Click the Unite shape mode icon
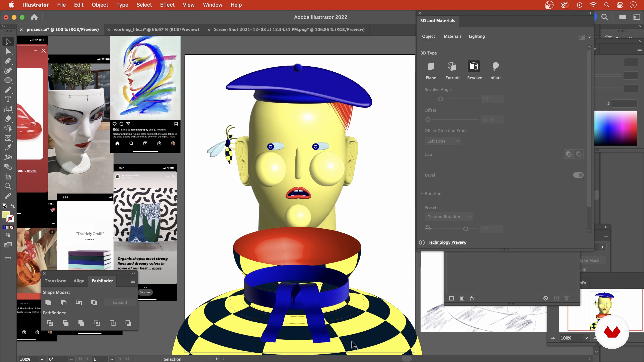The width and height of the screenshot is (644, 362). (48, 303)
